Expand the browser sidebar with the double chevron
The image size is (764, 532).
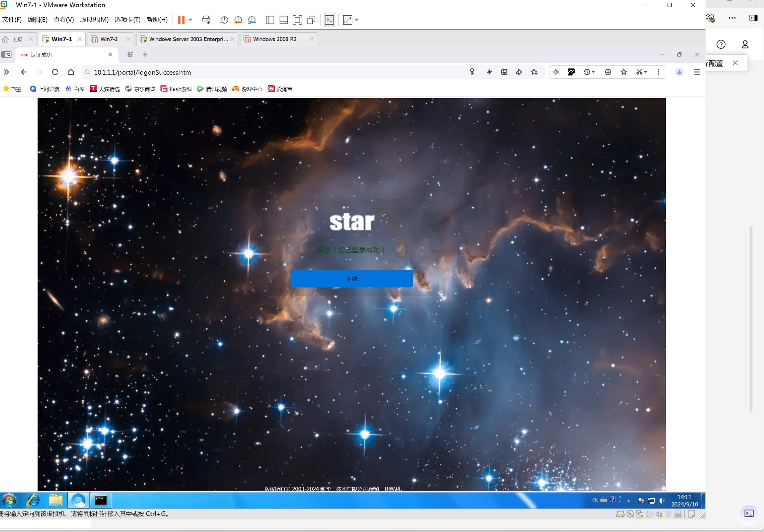tap(7, 72)
